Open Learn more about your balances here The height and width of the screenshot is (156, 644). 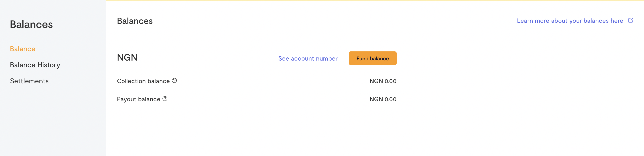tap(570, 21)
